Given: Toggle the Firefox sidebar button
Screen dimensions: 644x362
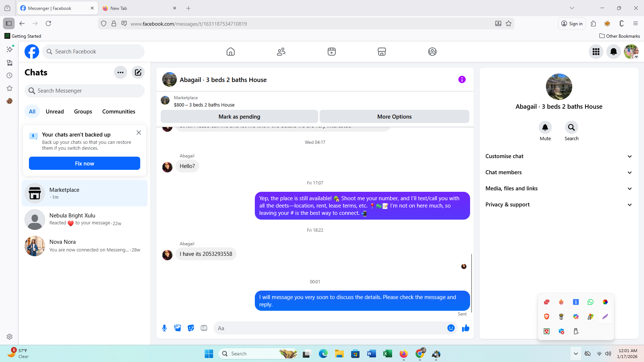Looking at the screenshot, I should (9, 23).
